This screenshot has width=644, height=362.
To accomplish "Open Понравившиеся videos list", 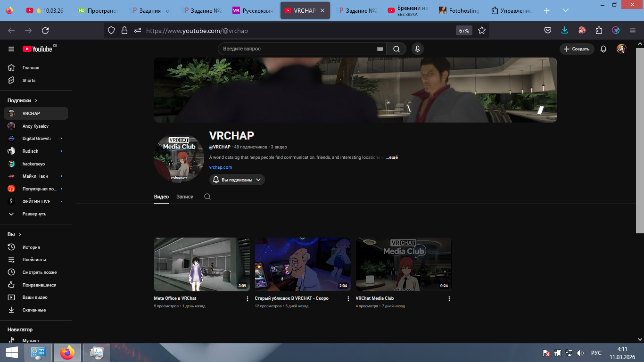I will [x=36, y=285].
